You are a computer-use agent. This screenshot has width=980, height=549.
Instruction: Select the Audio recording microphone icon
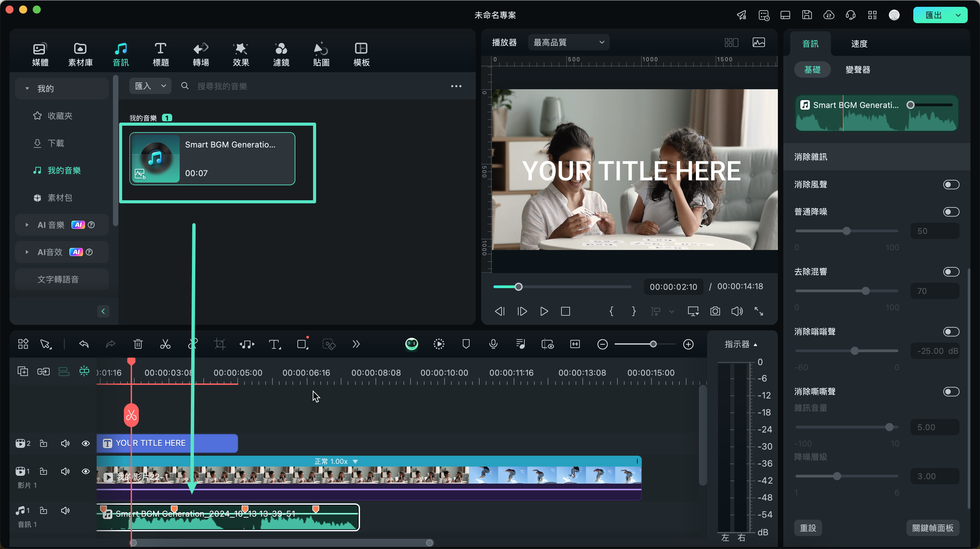pyautogui.click(x=493, y=344)
